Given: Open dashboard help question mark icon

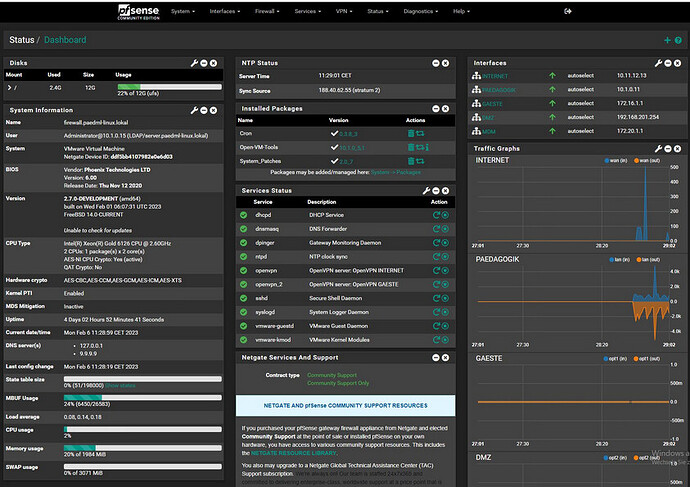Looking at the screenshot, I should click(678, 40).
